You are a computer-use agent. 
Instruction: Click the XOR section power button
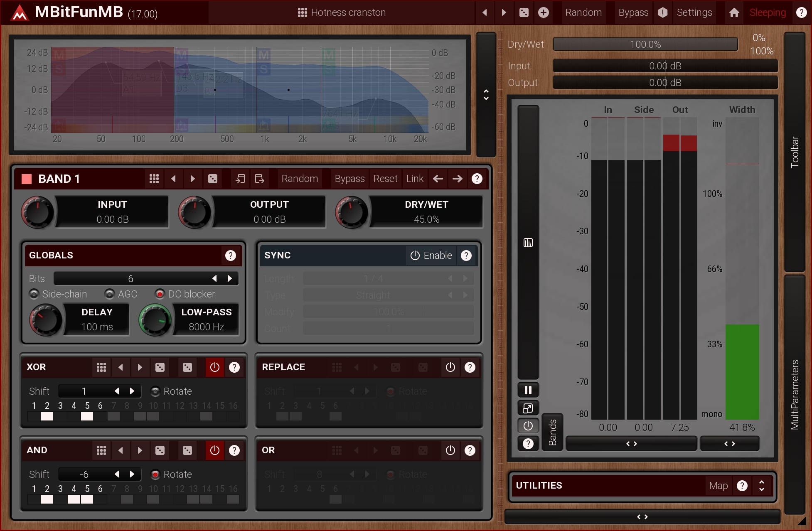point(214,367)
